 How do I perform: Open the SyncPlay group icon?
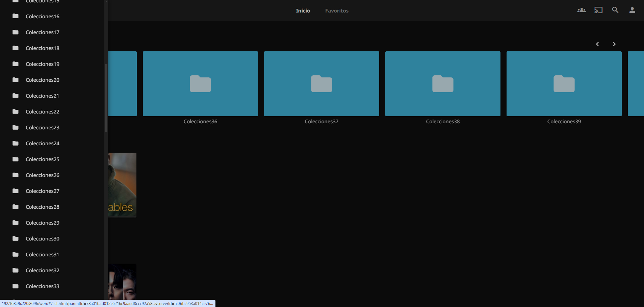pyautogui.click(x=581, y=10)
